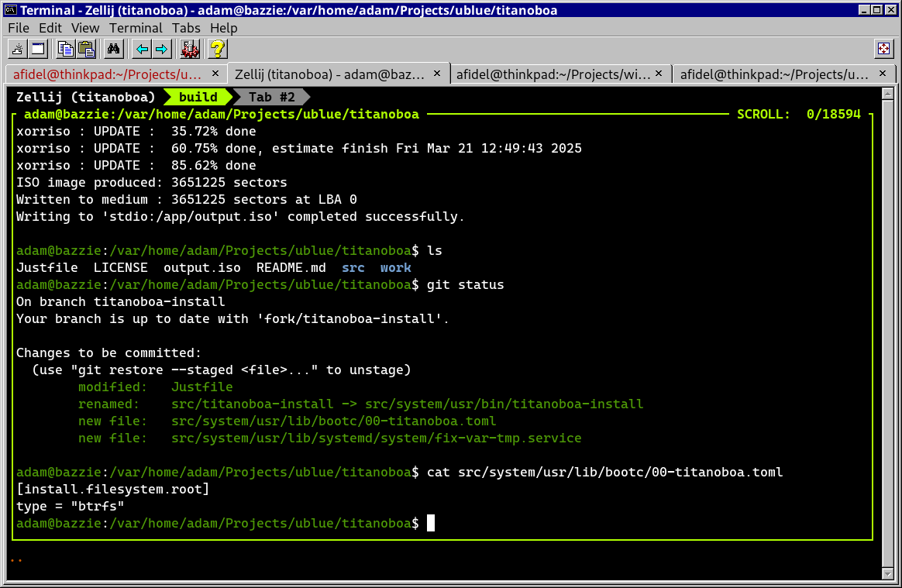Viewport: 902px width, 588px height.
Task: Switch to the last afidel@thinkpad tab
Action: (x=773, y=74)
